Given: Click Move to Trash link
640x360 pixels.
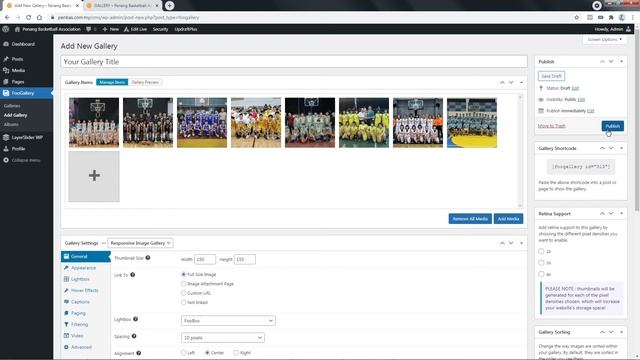Looking at the screenshot, I should (x=551, y=126).
